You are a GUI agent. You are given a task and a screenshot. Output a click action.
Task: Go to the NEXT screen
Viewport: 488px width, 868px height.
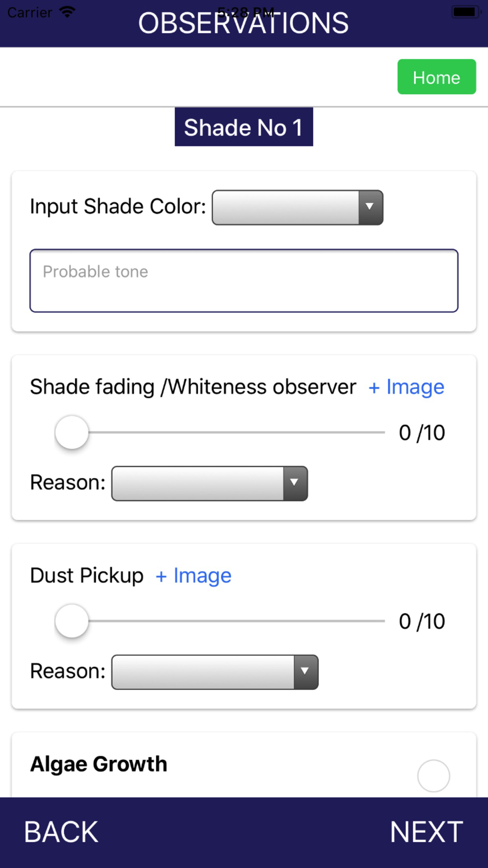click(x=426, y=832)
